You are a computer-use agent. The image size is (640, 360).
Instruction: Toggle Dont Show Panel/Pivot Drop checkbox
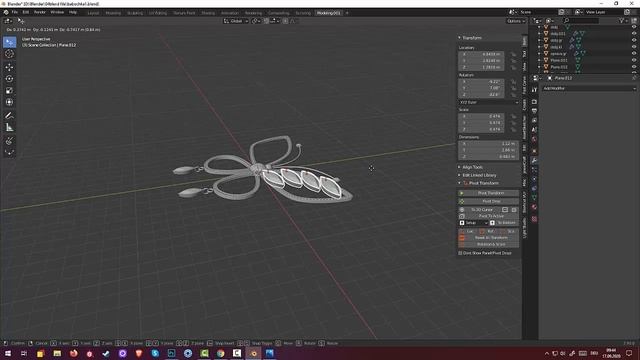460,253
